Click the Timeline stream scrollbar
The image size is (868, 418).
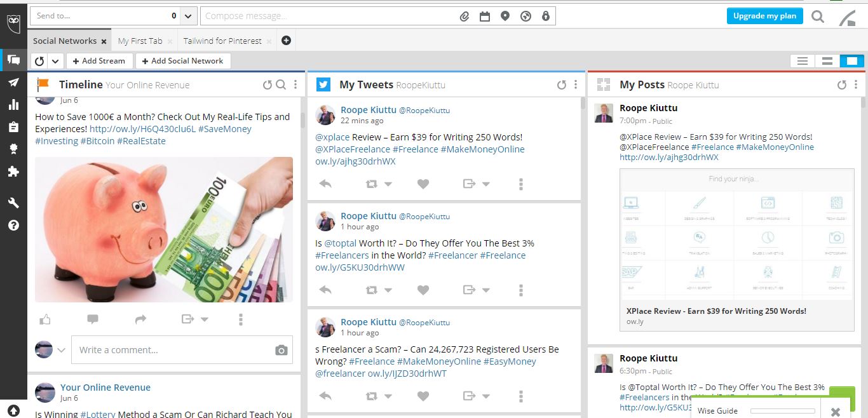tap(302, 119)
